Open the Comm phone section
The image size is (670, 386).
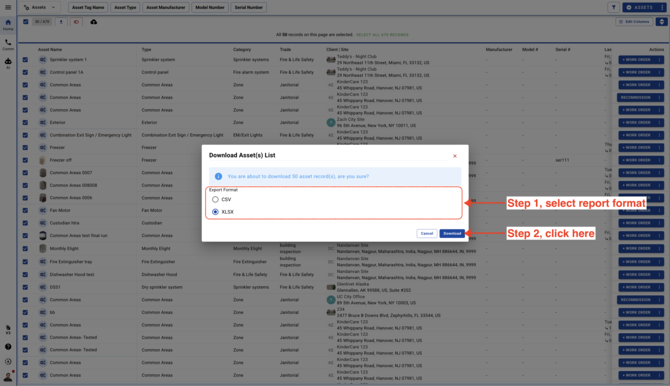8,44
